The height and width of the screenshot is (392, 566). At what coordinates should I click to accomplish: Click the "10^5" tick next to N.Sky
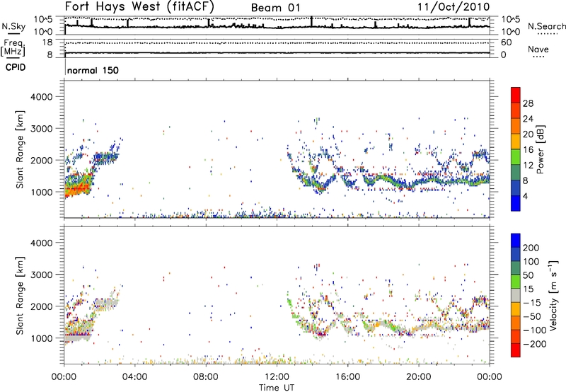43,20
